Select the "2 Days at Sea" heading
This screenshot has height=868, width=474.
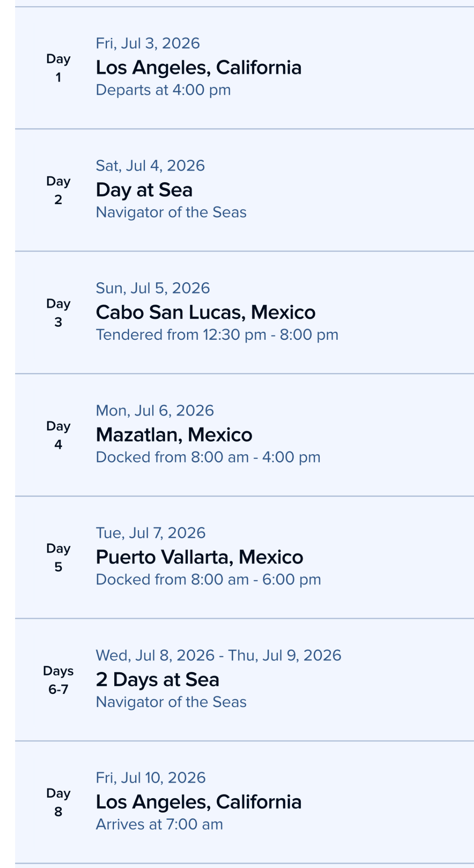pyautogui.click(x=157, y=680)
